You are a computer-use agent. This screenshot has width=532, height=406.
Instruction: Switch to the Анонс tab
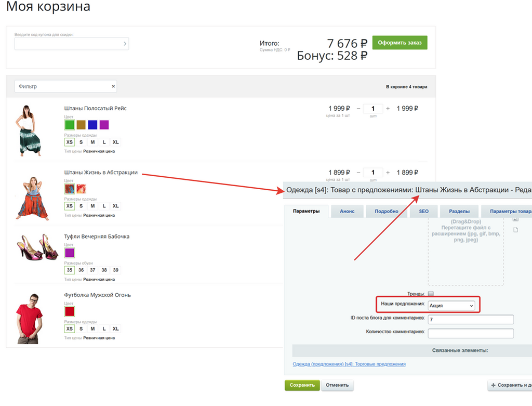click(x=347, y=212)
